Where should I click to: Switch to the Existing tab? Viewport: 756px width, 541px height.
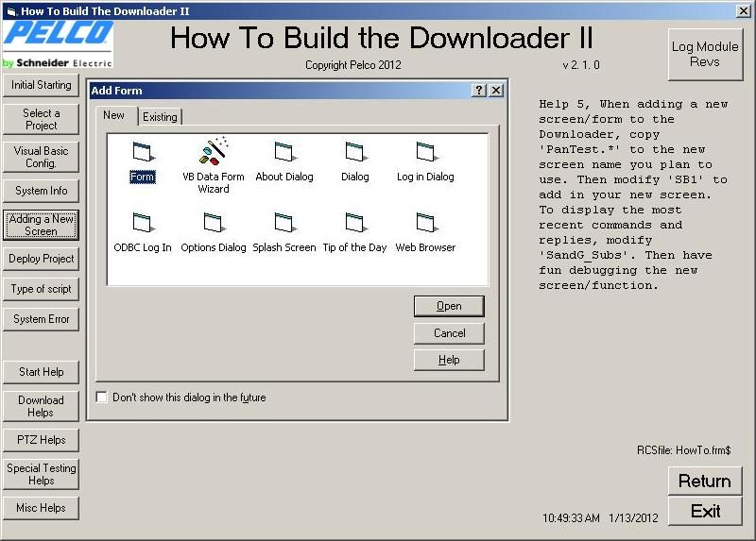160,117
